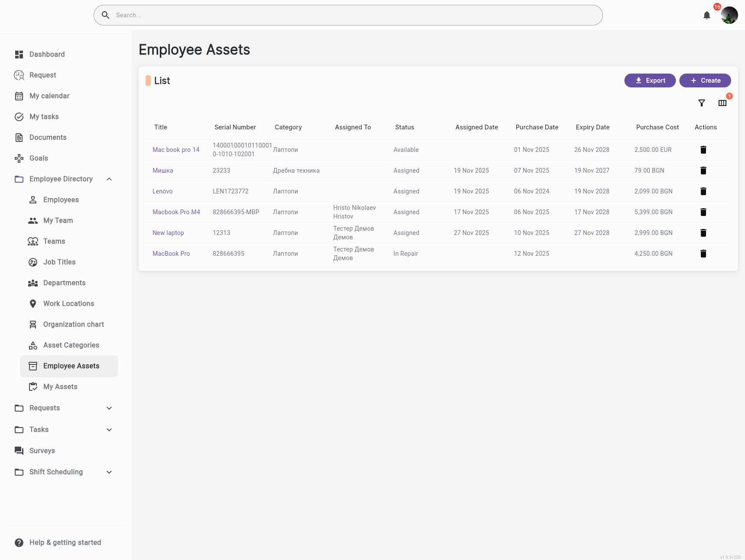Expand the Requests menu group
This screenshot has width=745, height=560.
click(109, 408)
